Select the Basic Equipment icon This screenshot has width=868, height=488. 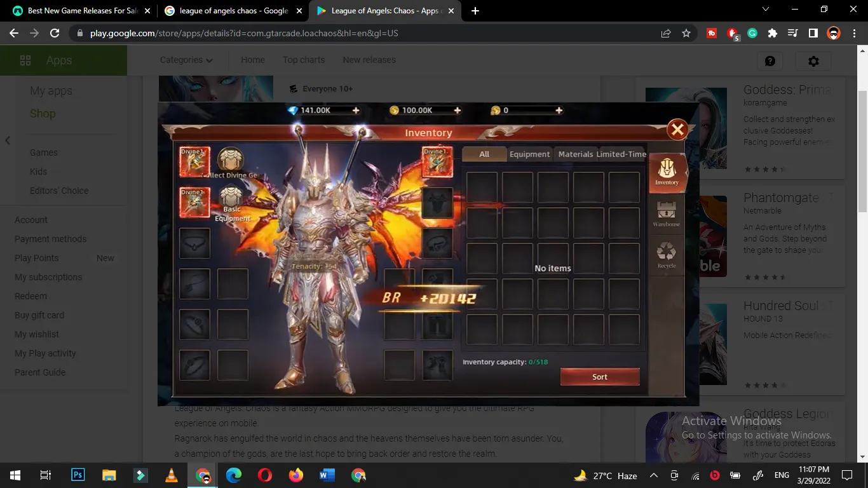coord(231,205)
